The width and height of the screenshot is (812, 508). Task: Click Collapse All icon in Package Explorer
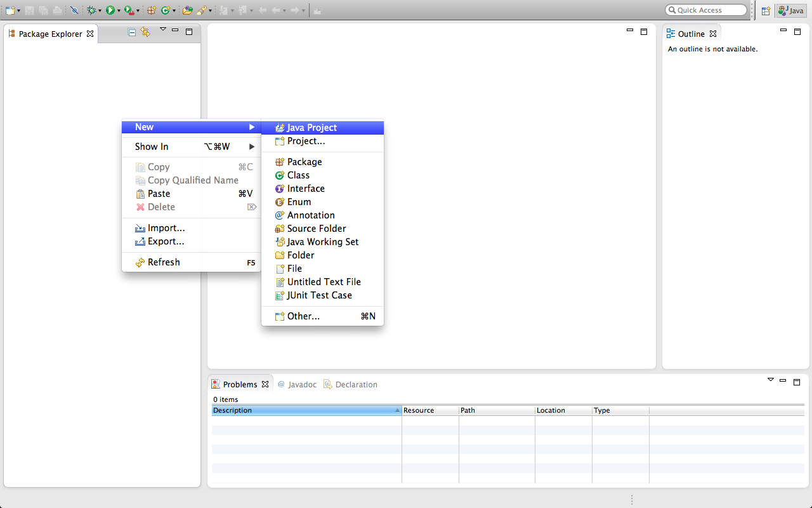(132, 32)
